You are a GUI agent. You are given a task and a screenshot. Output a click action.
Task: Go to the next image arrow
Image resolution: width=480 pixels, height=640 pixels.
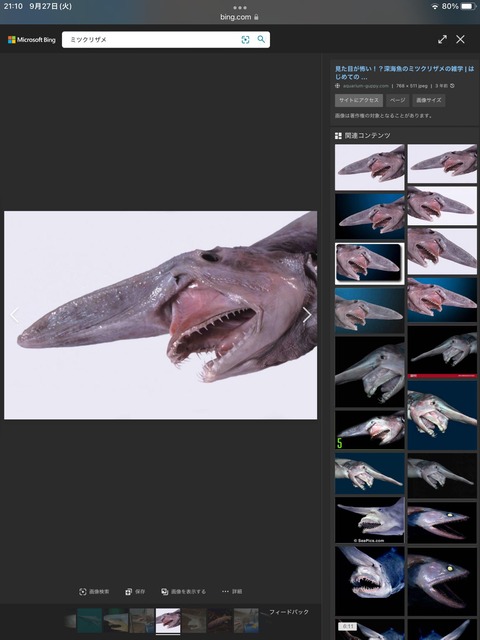(307, 315)
